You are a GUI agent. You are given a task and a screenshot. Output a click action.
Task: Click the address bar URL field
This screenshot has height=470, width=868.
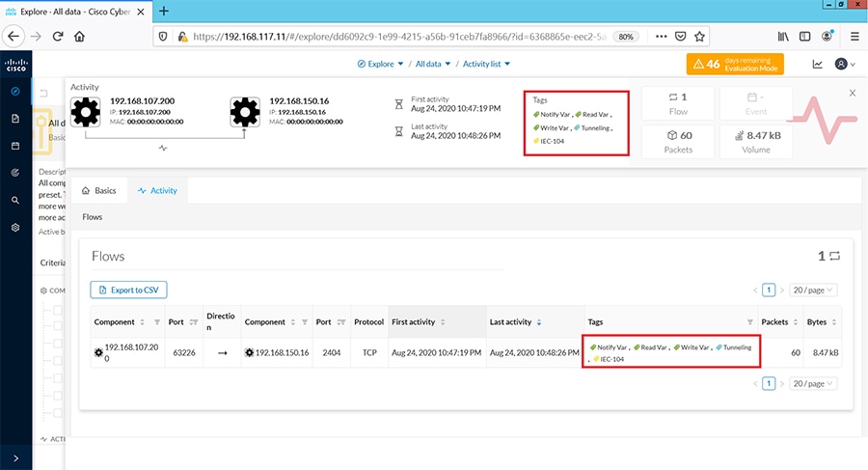coord(398,37)
